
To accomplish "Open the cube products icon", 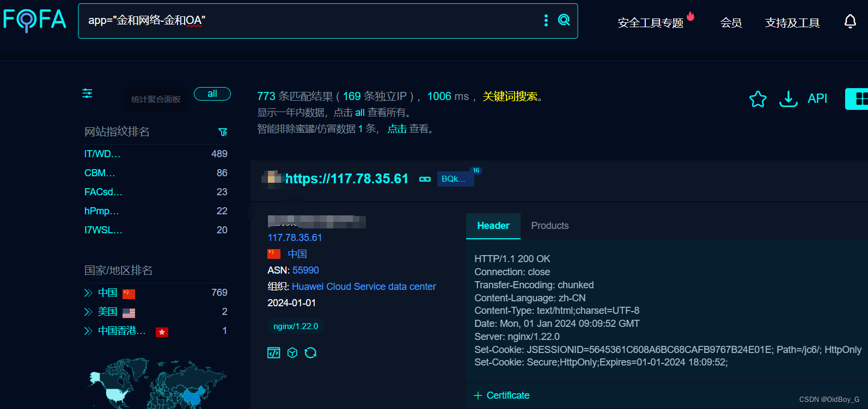I will 292,353.
